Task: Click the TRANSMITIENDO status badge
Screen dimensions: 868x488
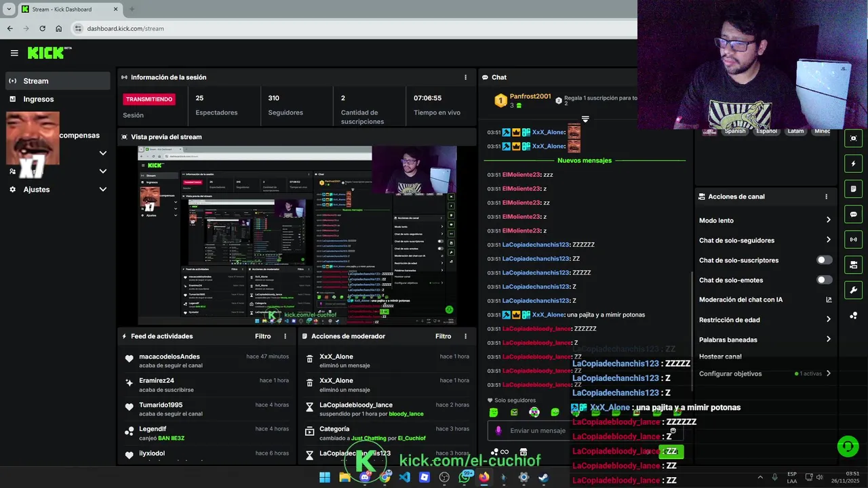Action: 149,99
